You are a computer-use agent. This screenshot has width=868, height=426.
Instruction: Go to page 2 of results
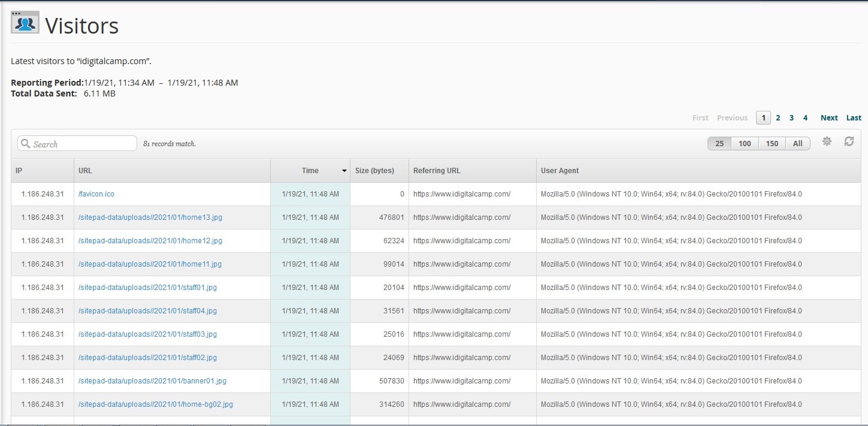[778, 117]
